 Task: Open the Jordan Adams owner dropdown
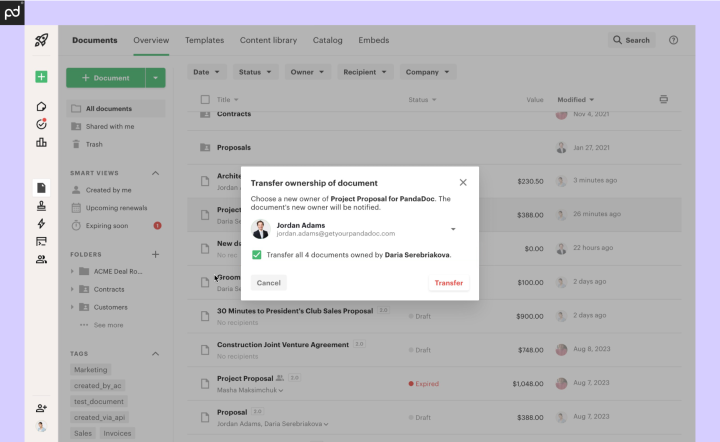pyautogui.click(x=453, y=229)
